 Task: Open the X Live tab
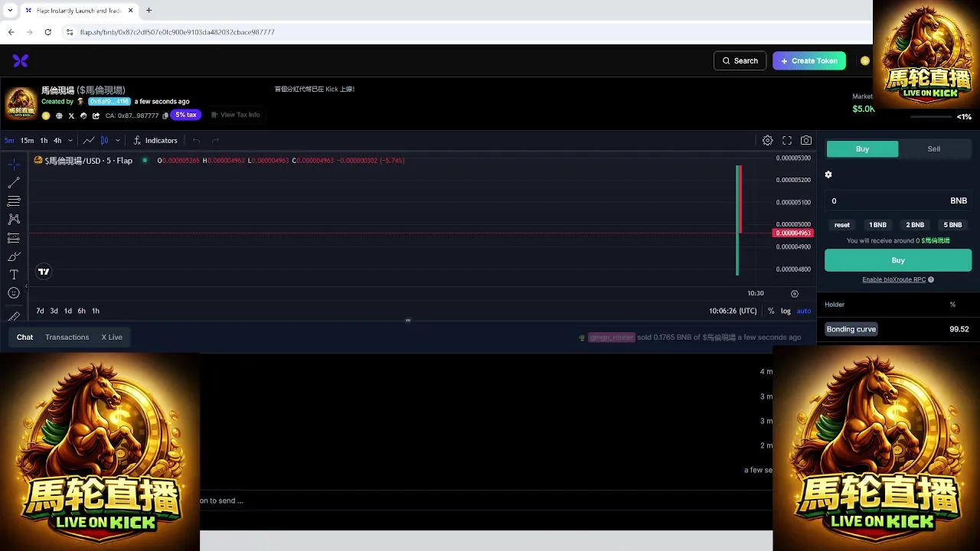pyautogui.click(x=112, y=337)
